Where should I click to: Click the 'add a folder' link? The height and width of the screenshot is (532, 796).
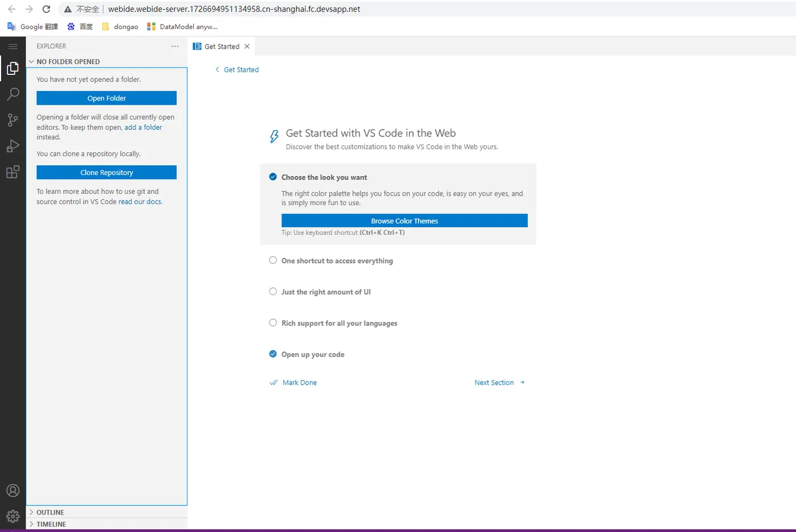pos(143,127)
